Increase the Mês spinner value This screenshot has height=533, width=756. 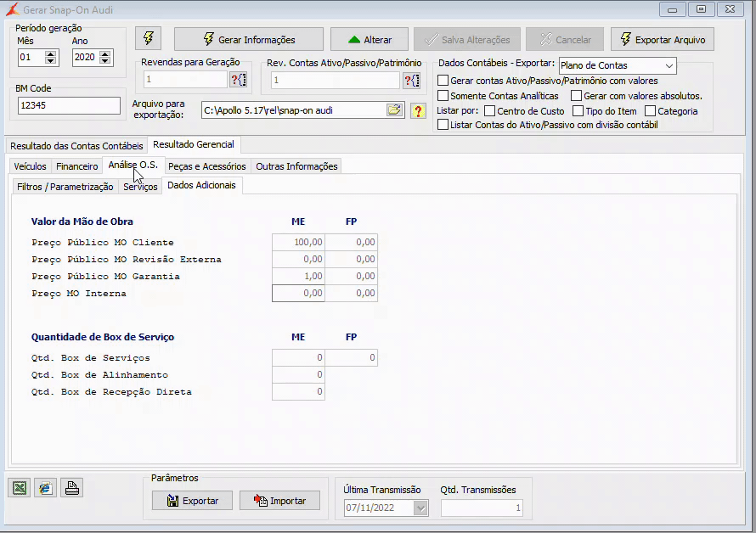point(50,54)
